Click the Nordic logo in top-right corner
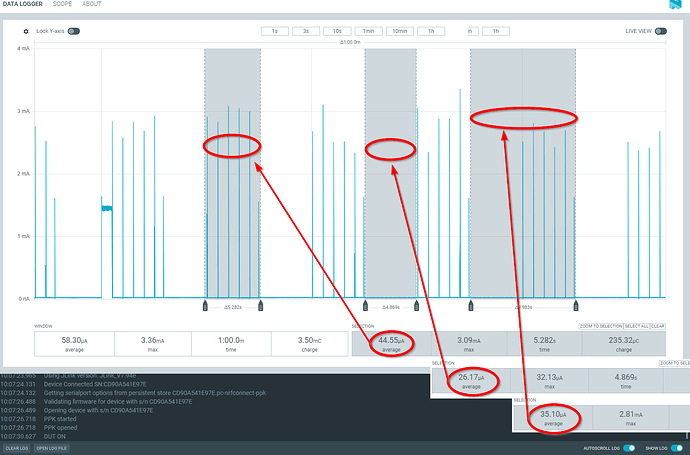 (x=675, y=5)
